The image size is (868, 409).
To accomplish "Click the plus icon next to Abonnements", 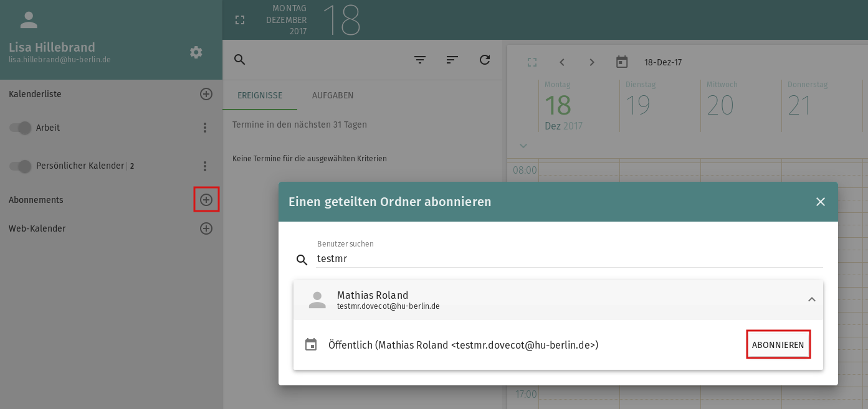I will pyautogui.click(x=206, y=200).
